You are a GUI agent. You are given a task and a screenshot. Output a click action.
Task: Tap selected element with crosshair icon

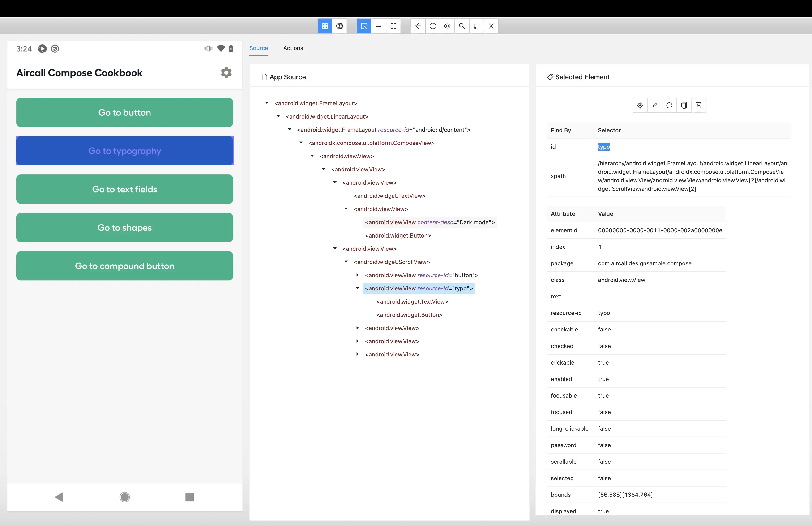(x=640, y=105)
